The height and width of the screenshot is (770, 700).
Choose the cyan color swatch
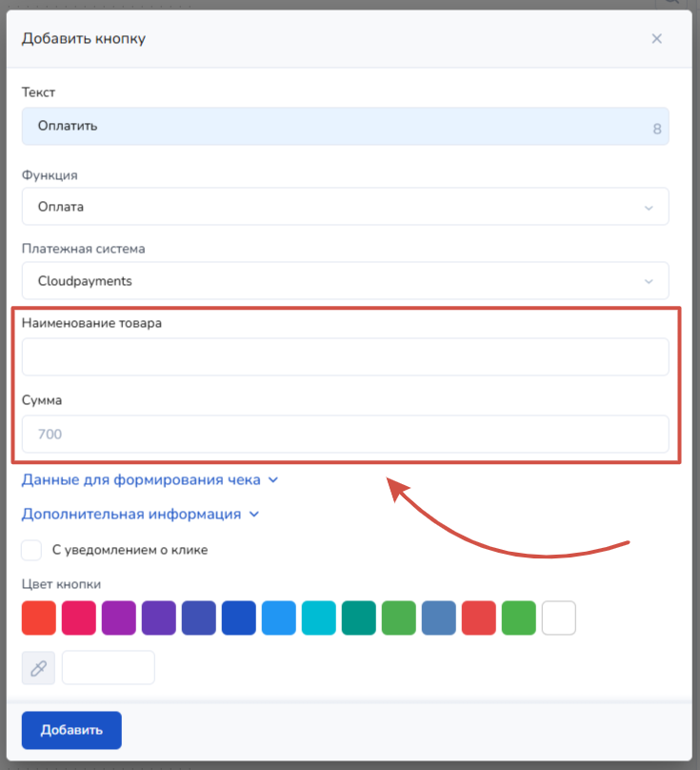(319, 618)
